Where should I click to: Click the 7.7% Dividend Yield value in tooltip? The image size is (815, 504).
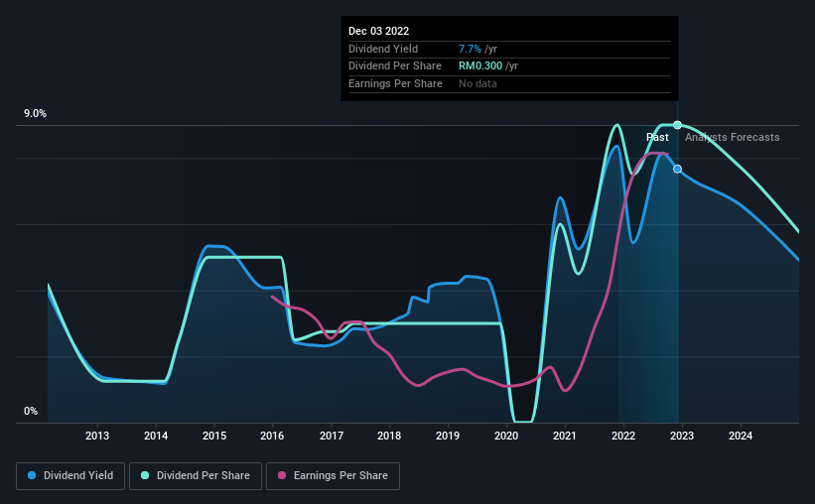[470, 49]
